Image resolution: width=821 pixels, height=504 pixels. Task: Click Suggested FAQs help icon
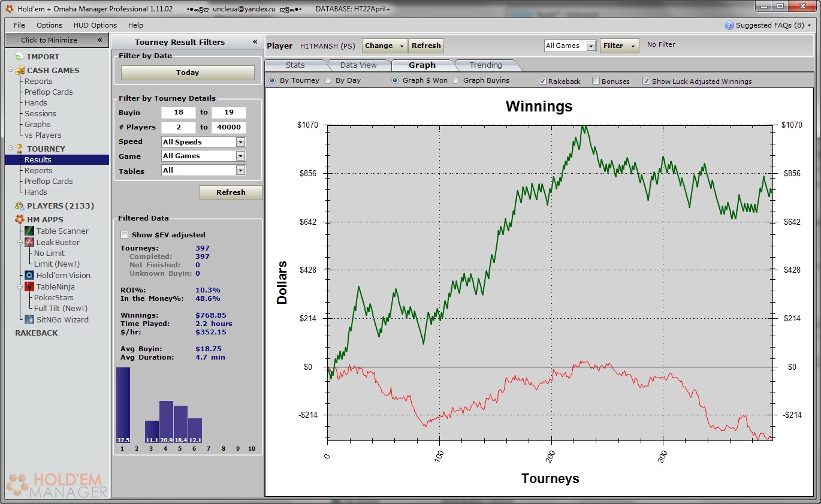pos(729,25)
